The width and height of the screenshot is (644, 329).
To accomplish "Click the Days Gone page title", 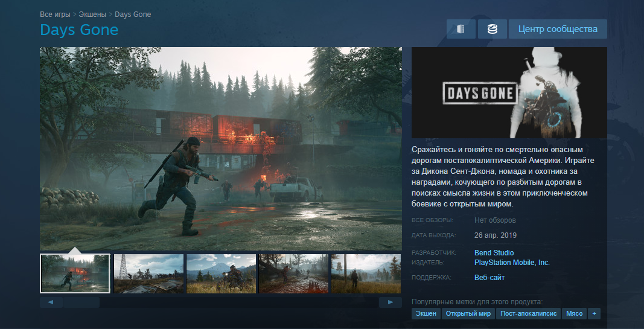I will pos(79,30).
